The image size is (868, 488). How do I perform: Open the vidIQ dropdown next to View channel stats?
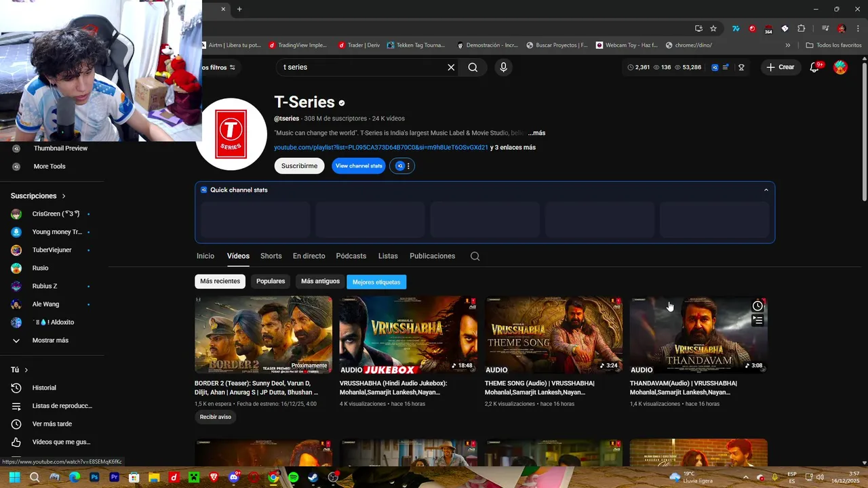point(402,166)
